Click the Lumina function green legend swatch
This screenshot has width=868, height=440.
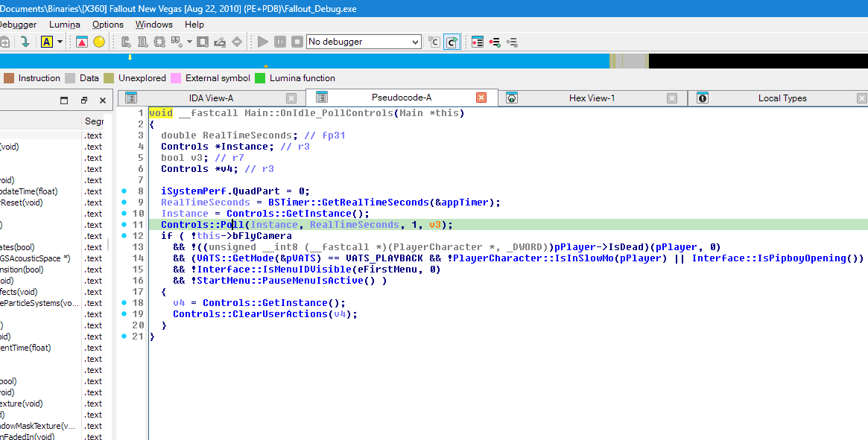pyautogui.click(x=260, y=78)
